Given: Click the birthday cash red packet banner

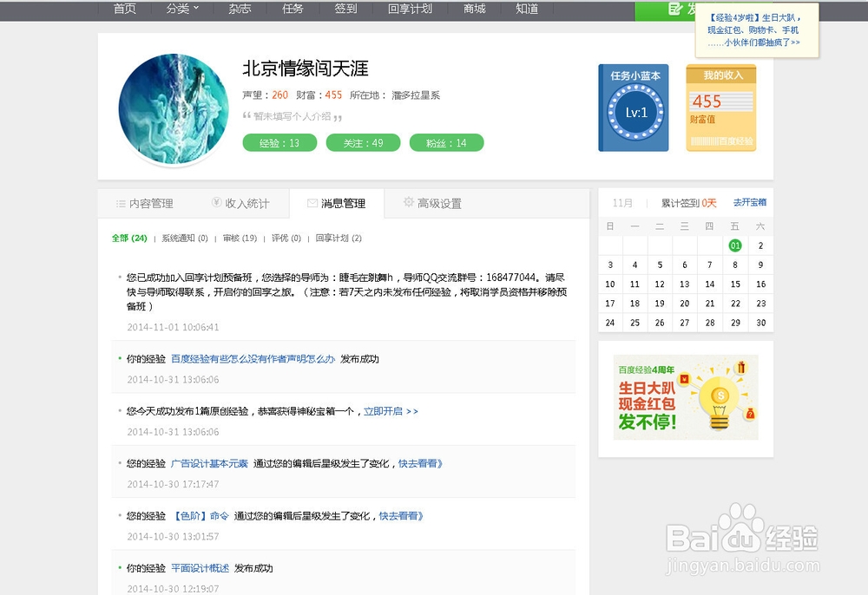Looking at the screenshot, I should click(685, 397).
